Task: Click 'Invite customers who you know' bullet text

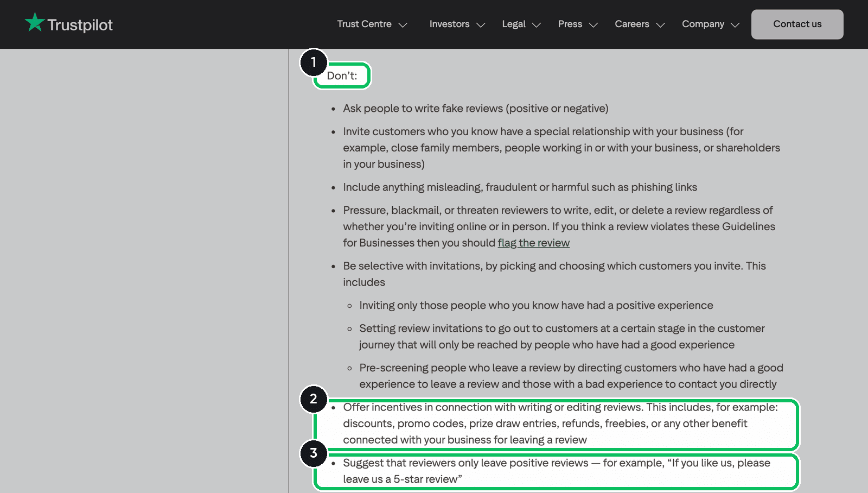Action: [561, 148]
